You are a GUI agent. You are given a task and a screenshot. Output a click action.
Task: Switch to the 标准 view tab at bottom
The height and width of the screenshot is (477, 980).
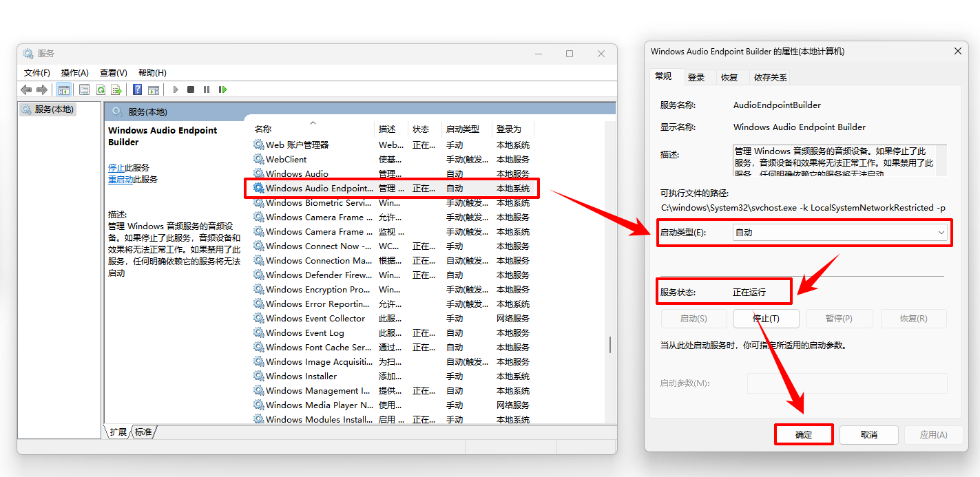tap(144, 432)
